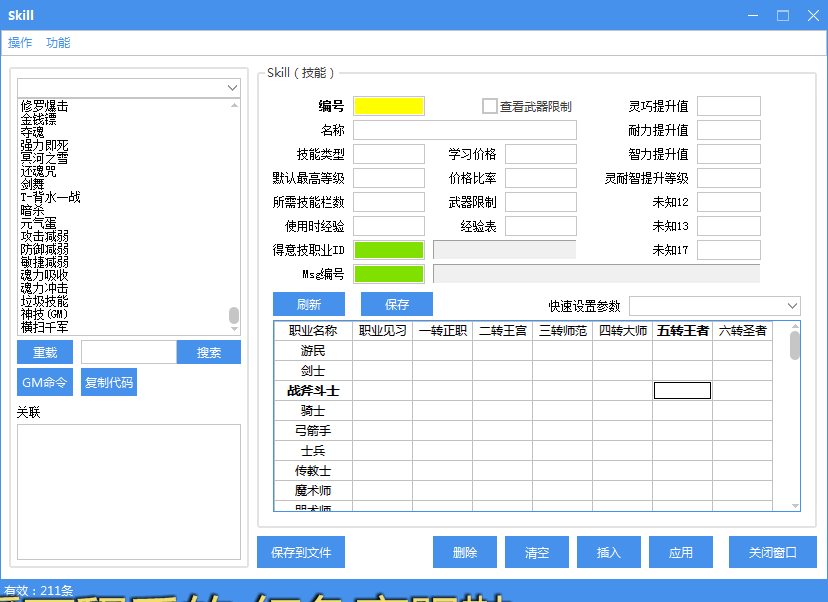828x602 pixels.
Task: Click the 应用 button
Action: [x=681, y=552]
